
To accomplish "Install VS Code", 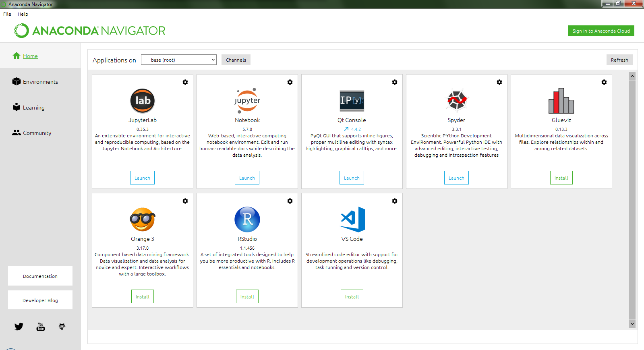I will (x=352, y=296).
